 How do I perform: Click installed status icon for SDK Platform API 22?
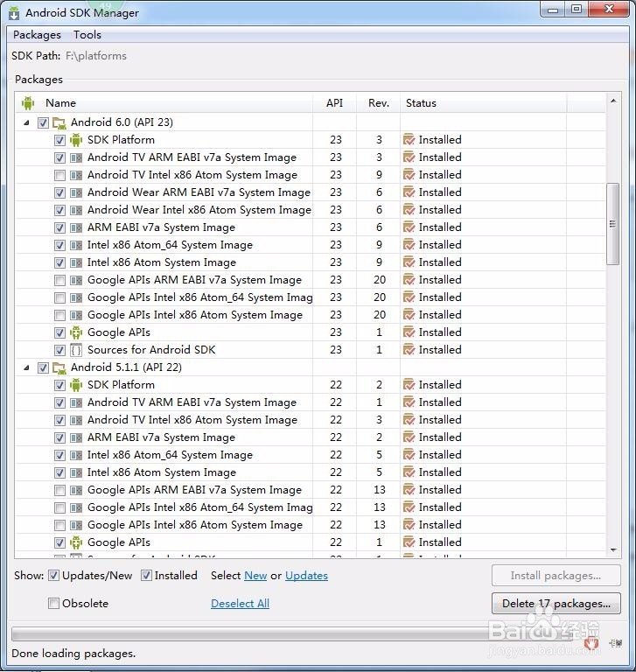coord(409,385)
